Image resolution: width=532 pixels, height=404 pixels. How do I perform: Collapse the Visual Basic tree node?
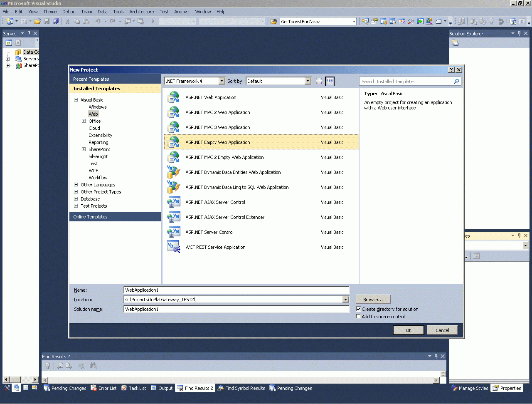pyautogui.click(x=76, y=100)
